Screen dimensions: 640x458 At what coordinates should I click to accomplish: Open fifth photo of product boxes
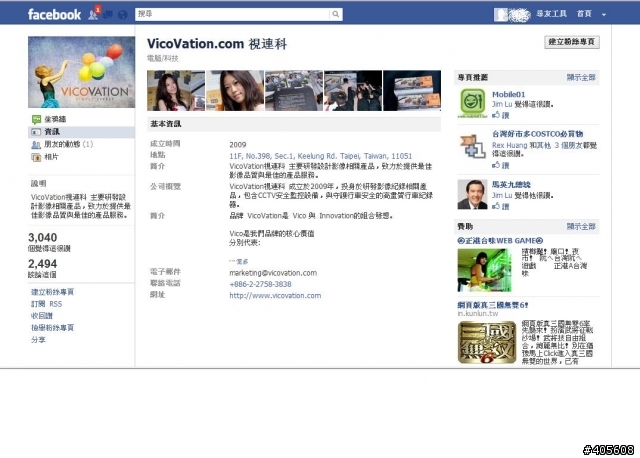tap(412, 90)
